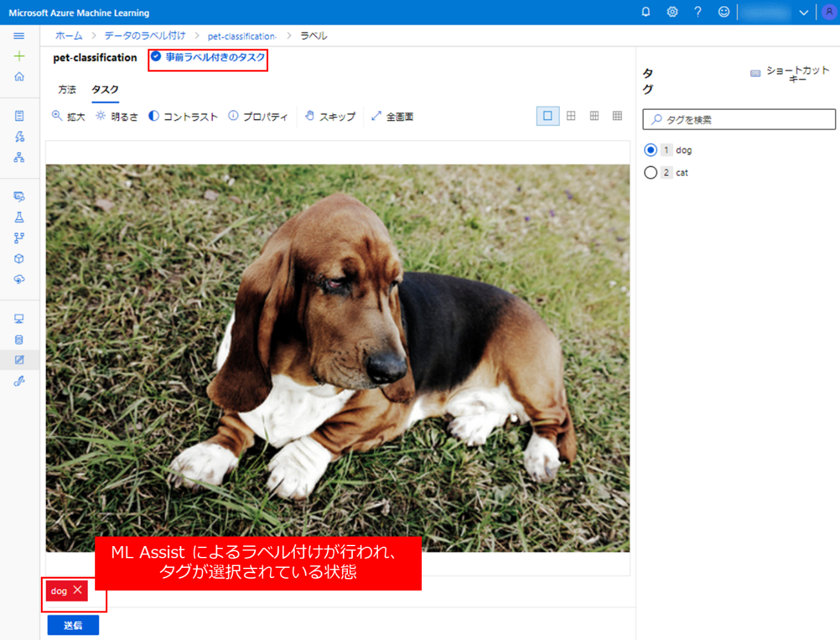The width and height of the screenshot is (840, 640).
Task: Expand the workspace dropdown chevron
Action: coord(804,13)
